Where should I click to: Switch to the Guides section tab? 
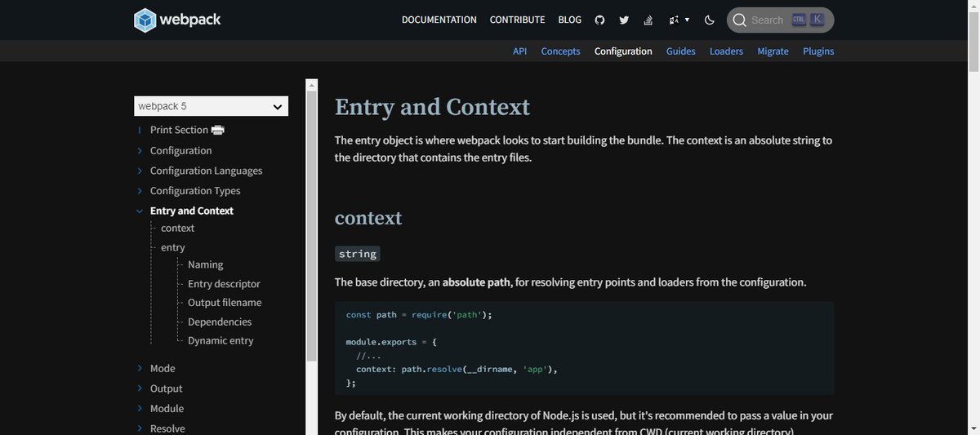680,51
